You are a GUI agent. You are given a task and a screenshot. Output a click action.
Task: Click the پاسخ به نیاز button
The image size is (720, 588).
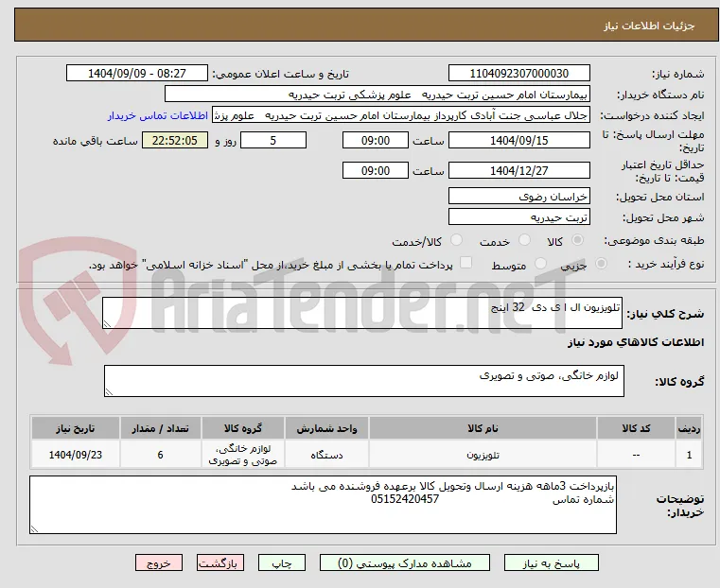[551, 563]
